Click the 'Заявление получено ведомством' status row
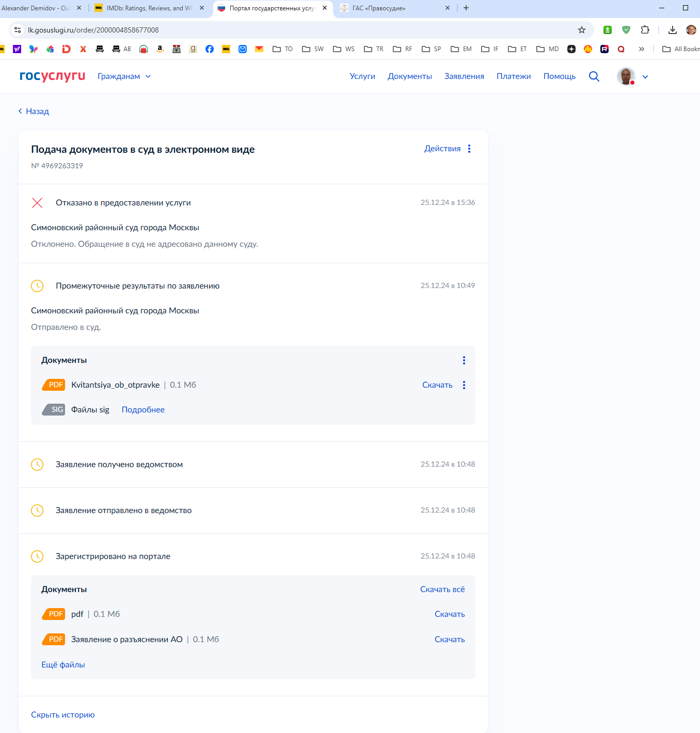 (x=253, y=465)
